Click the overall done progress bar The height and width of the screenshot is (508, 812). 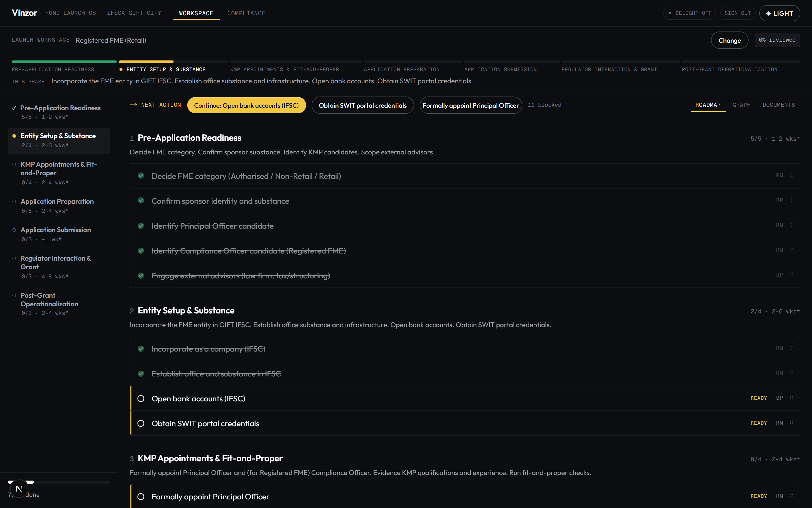point(59,482)
